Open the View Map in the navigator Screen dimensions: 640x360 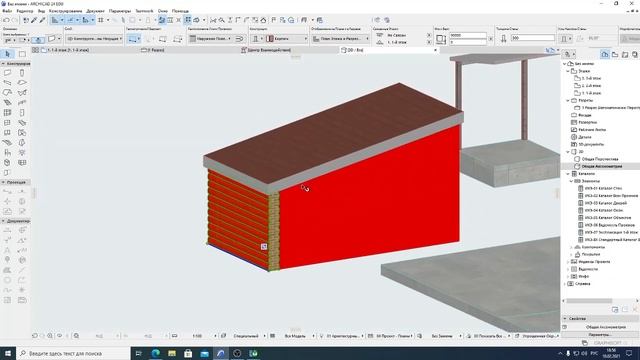tap(615, 54)
